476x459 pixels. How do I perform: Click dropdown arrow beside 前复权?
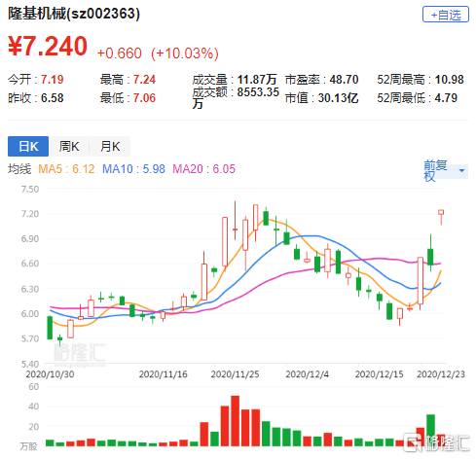461,170
